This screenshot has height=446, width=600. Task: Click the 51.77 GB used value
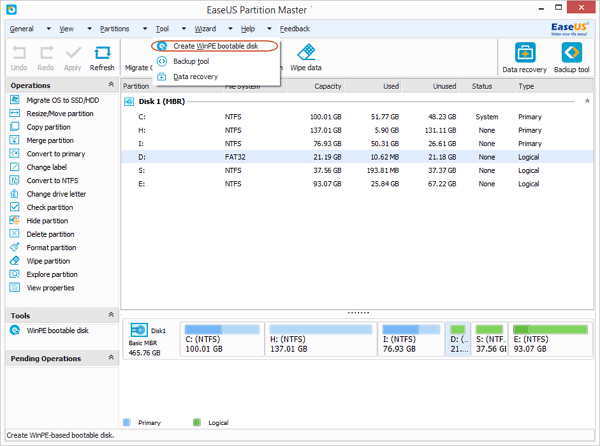pos(385,117)
